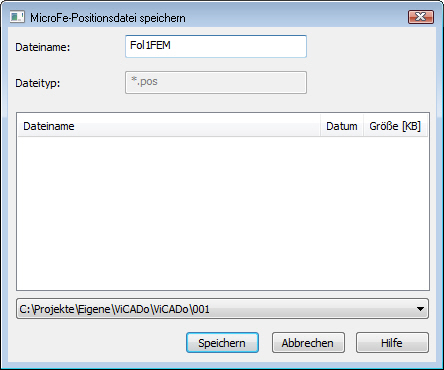Viewport: 444px width, 370px height.
Task: Save file with the Speichern button
Action: pyautogui.click(x=222, y=343)
